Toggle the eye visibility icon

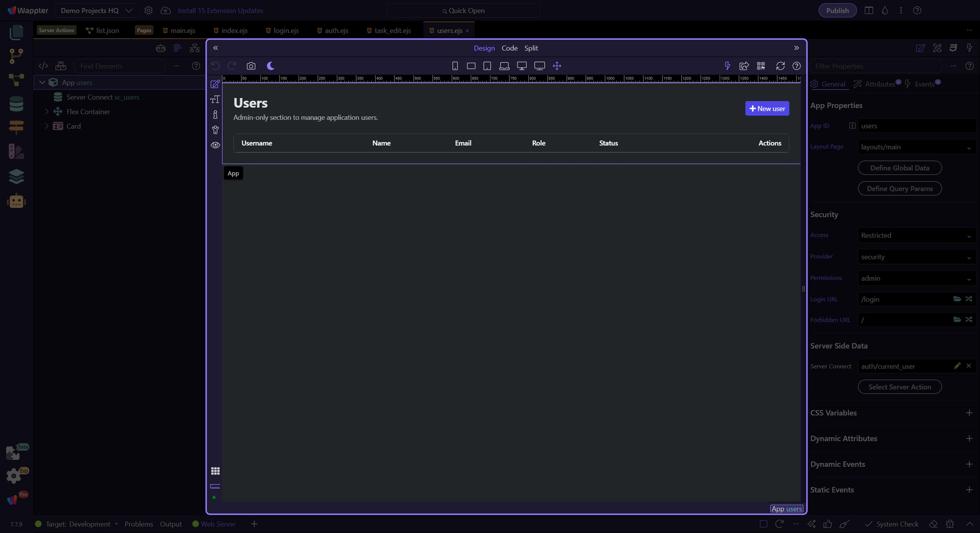pos(215,145)
